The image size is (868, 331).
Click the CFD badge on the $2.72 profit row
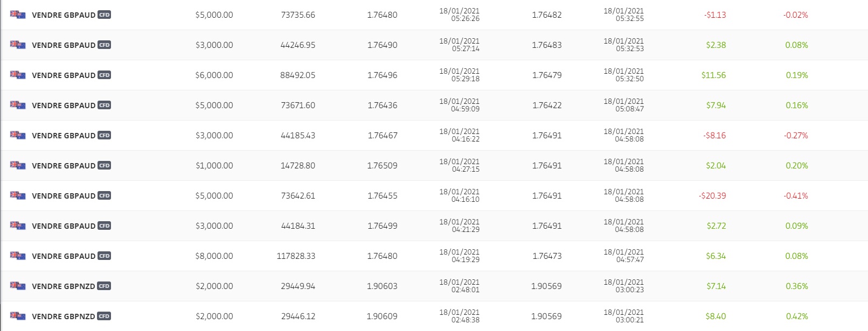click(105, 226)
